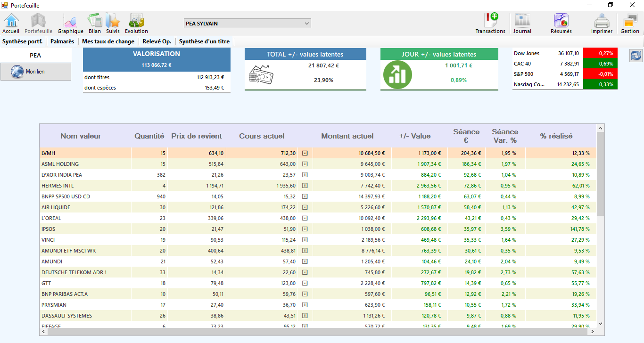644x343 pixels.
Task: Click the PEA label above Mon lien
Action: (x=35, y=55)
